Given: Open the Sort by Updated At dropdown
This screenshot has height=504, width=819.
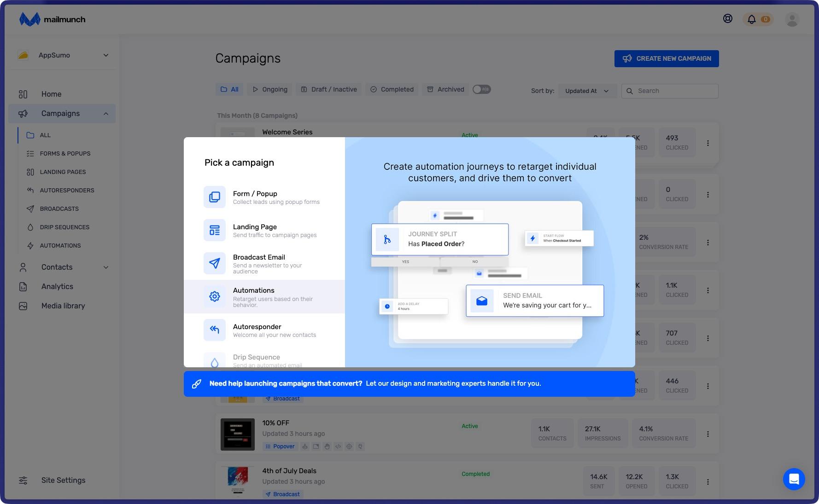Looking at the screenshot, I should coord(587,91).
